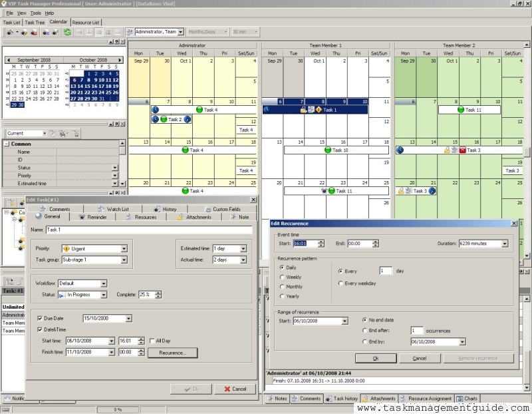This screenshot has width=532, height=414.
Task: Click the orange urgent priority icon on Task 1
Action: [x=319, y=110]
